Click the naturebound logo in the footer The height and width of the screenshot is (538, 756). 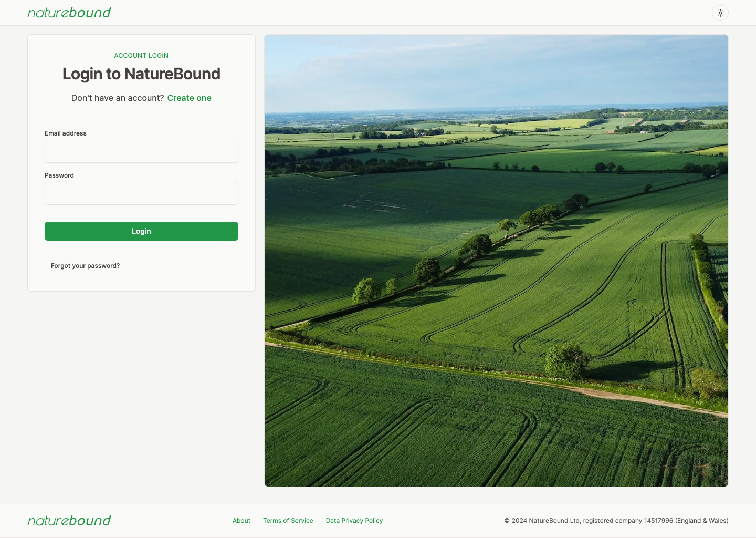click(69, 521)
